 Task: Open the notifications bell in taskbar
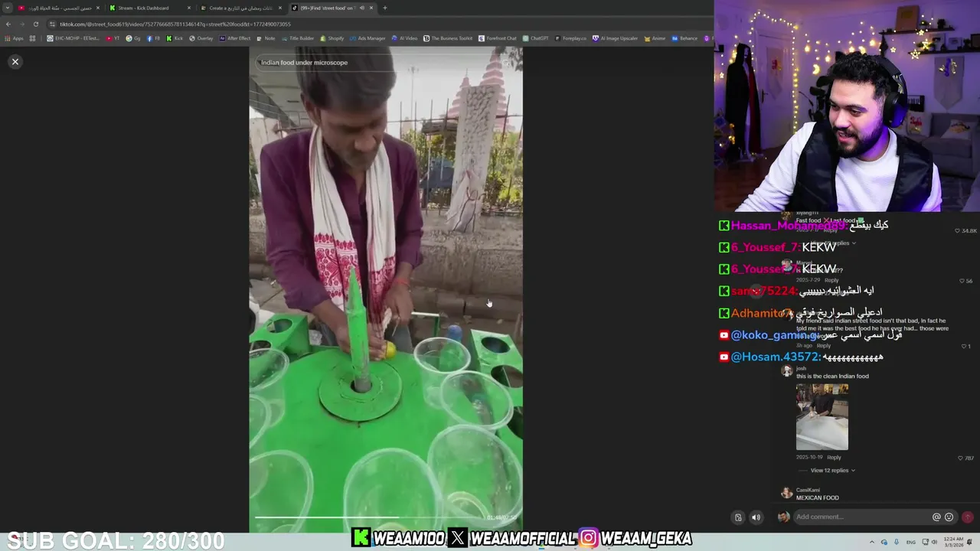pyautogui.click(x=970, y=542)
